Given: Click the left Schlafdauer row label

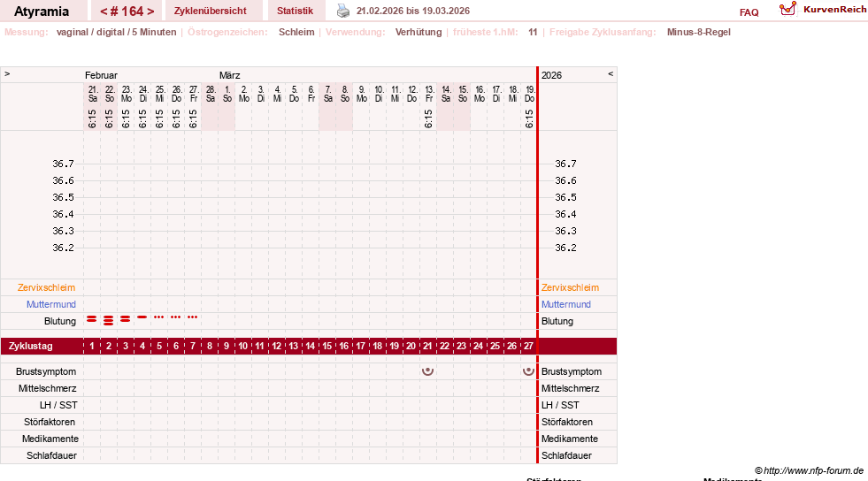Looking at the screenshot, I should (51, 455).
